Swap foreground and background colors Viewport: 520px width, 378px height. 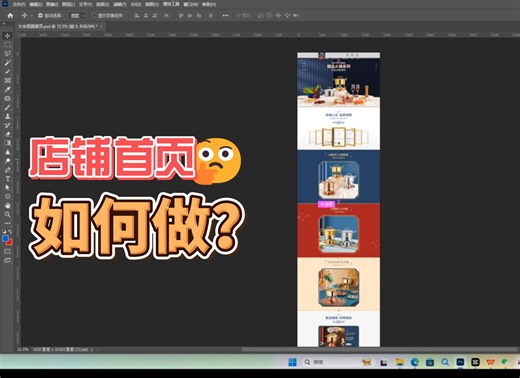coord(10,232)
